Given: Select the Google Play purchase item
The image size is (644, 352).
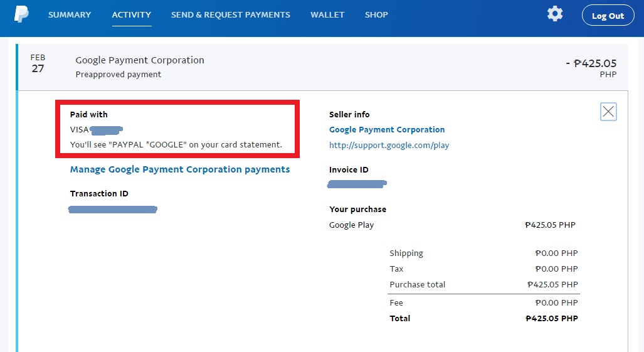Looking at the screenshot, I should click(x=351, y=225).
